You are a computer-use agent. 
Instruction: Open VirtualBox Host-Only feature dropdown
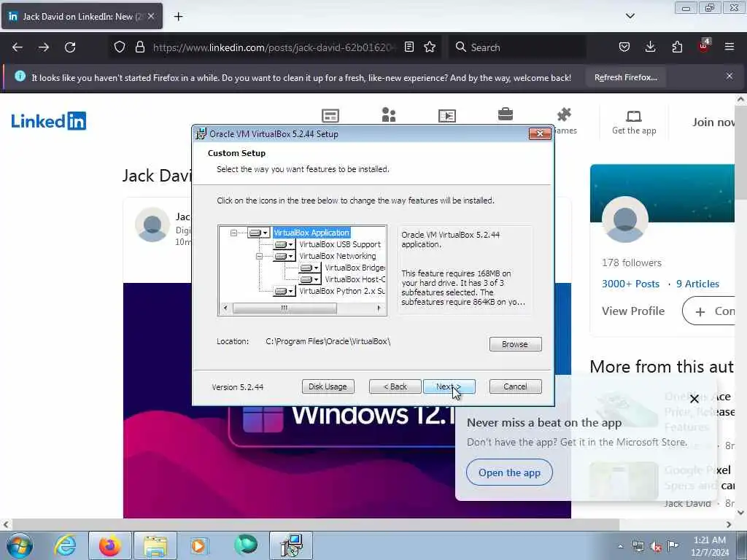tap(309, 279)
